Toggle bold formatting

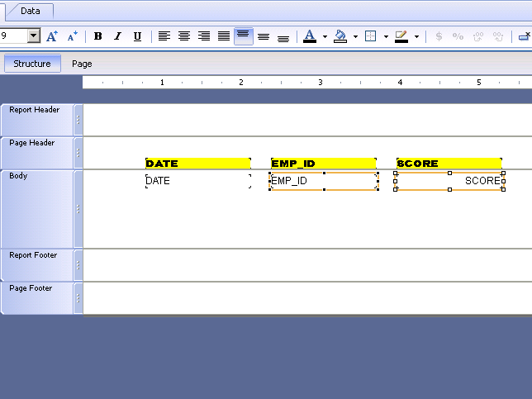(97, 36)
